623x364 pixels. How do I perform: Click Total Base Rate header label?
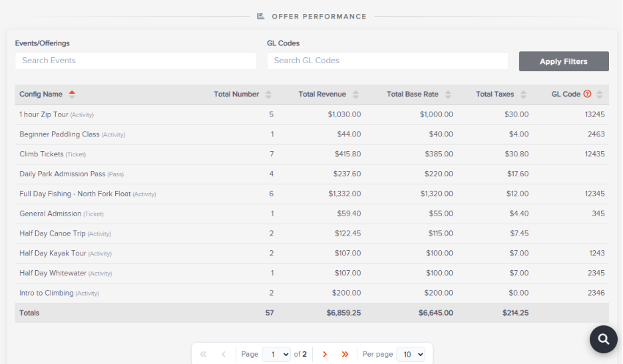click(x=413, y=94)
